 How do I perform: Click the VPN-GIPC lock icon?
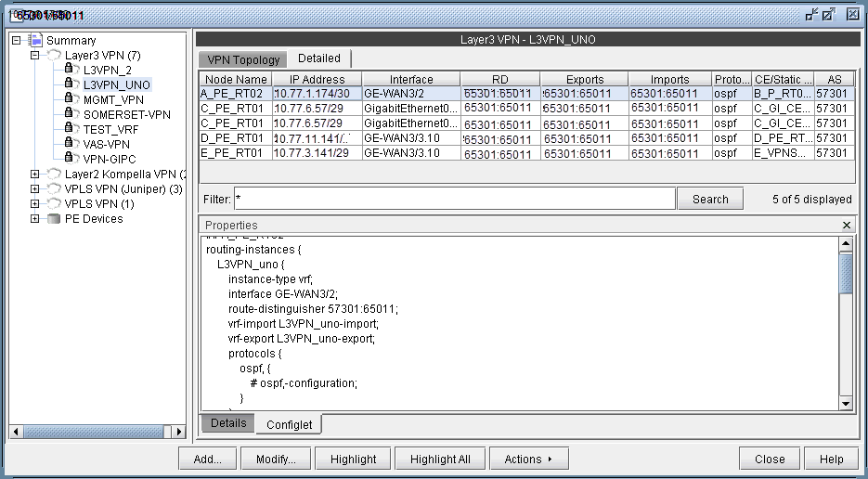tap(70, 159)
